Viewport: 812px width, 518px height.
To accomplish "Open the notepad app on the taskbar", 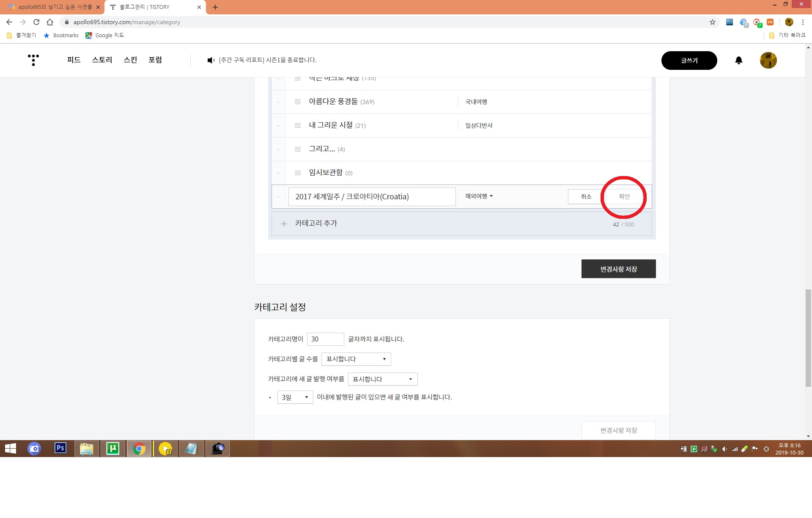I will [x=191, y=449].
